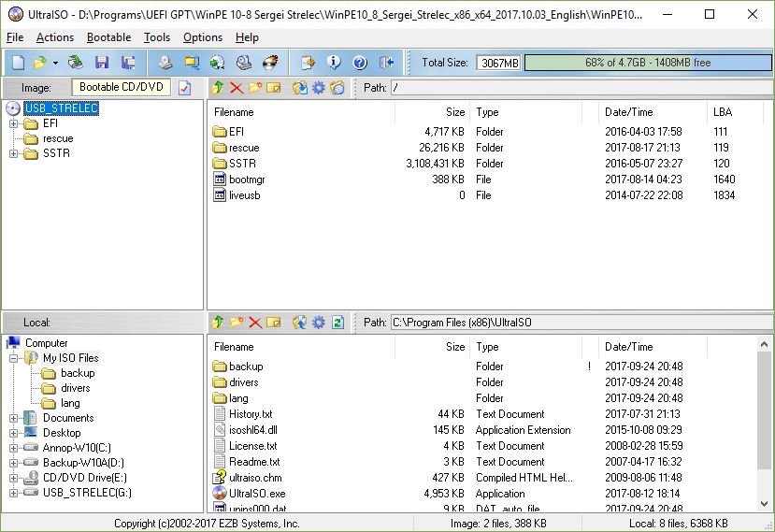Expand the SSTR folder in image tree

coord(14,153)
